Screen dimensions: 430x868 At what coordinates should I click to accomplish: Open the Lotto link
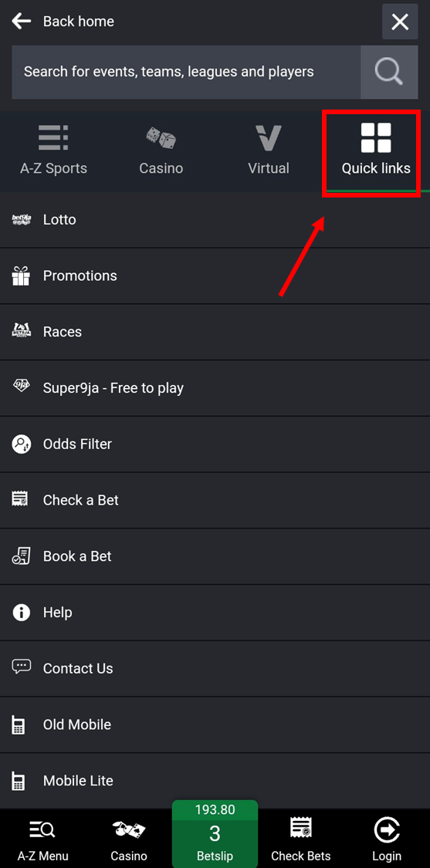215,220
